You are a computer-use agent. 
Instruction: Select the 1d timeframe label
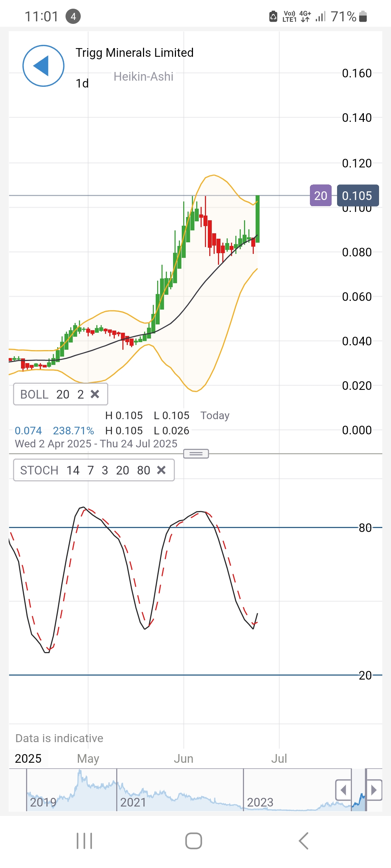click(x=82, y=84)
